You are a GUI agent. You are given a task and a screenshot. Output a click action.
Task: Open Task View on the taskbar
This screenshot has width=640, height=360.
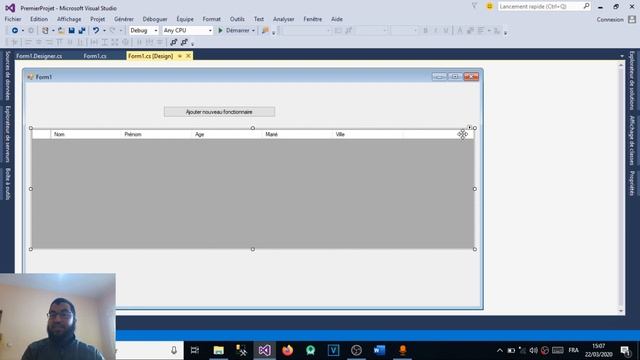pyautogui.click(x=195, y=350)
